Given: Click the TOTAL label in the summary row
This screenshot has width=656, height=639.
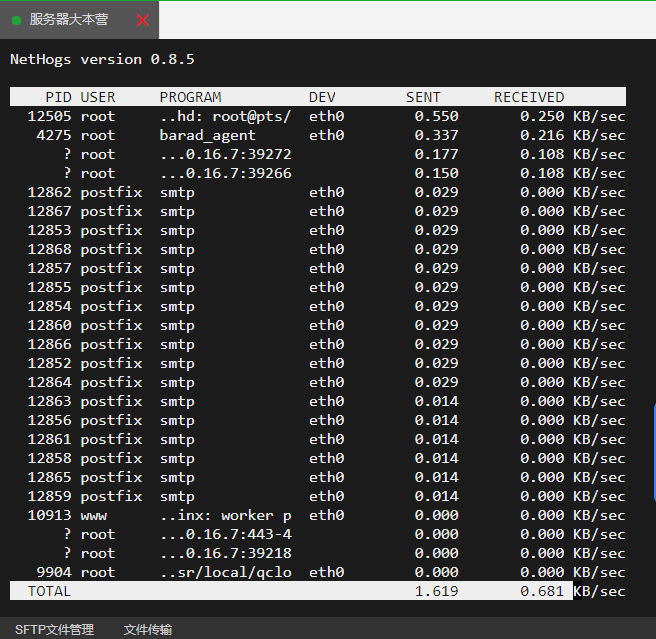Looking at the screenshot, I should coord(49,591).
